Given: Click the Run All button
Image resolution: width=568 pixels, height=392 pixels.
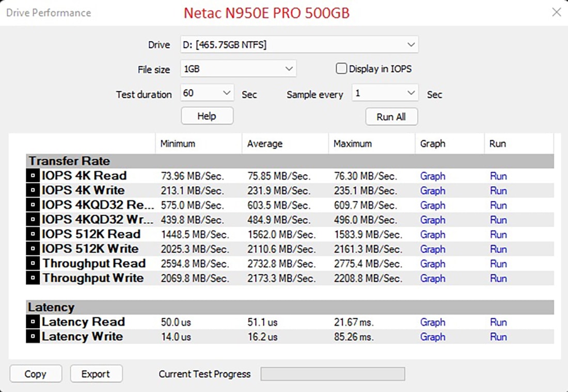Looking at the screenshot, I should tap(391, 117).
